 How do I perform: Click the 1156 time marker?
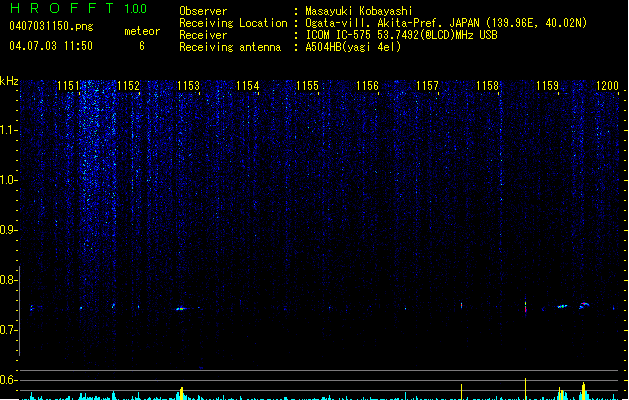(x=367, y=85)
